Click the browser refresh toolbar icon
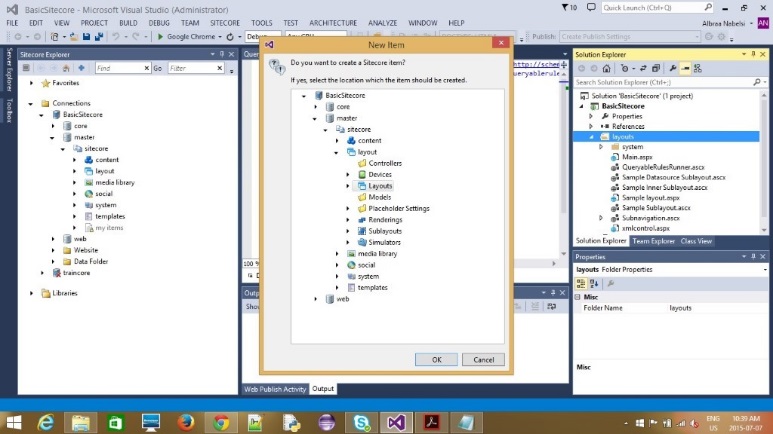The height and width of the screenshot is (434, 773). click(x=230, y=36)
